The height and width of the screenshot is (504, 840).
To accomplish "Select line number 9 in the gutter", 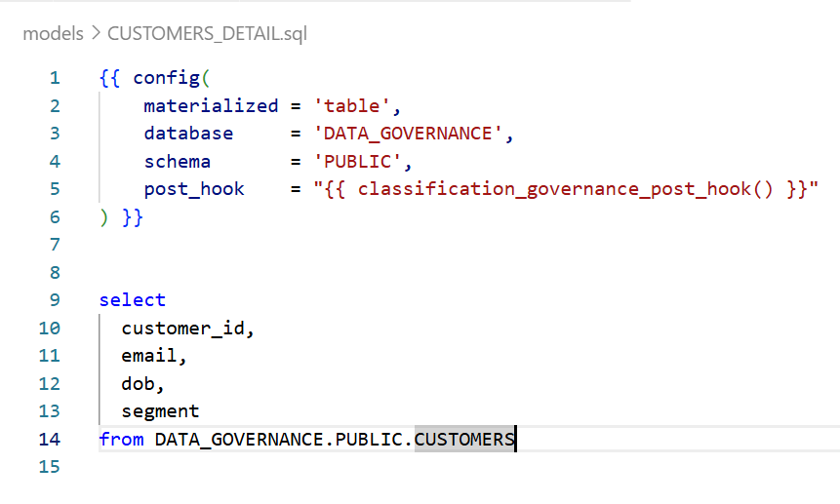I will point(55,300).
